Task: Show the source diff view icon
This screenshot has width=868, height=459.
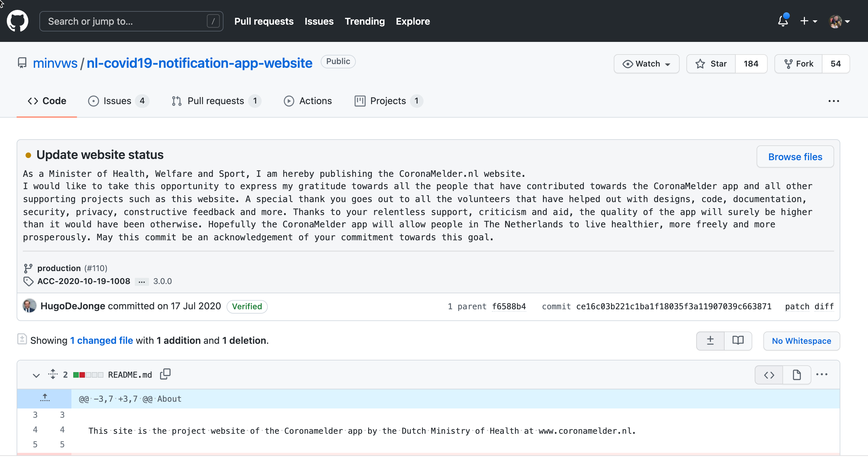Action: [769, 375]
